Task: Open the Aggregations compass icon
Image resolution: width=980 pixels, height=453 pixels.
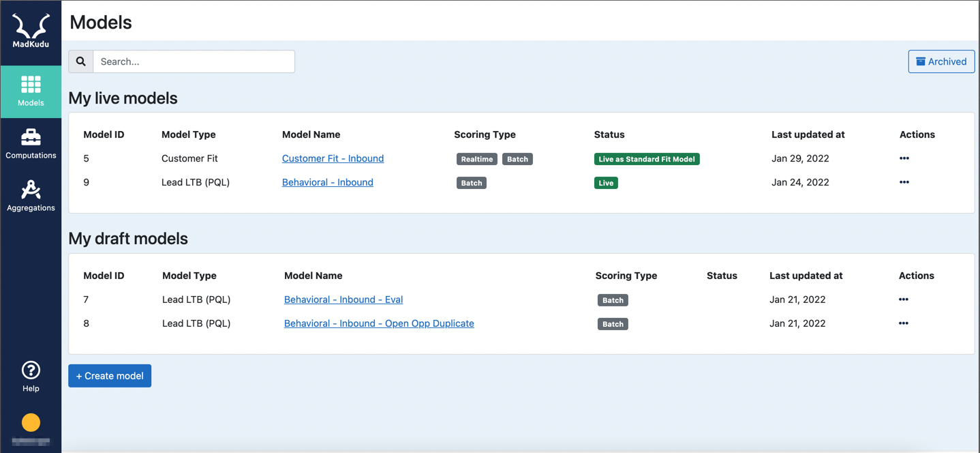Action: coord(31,189)
